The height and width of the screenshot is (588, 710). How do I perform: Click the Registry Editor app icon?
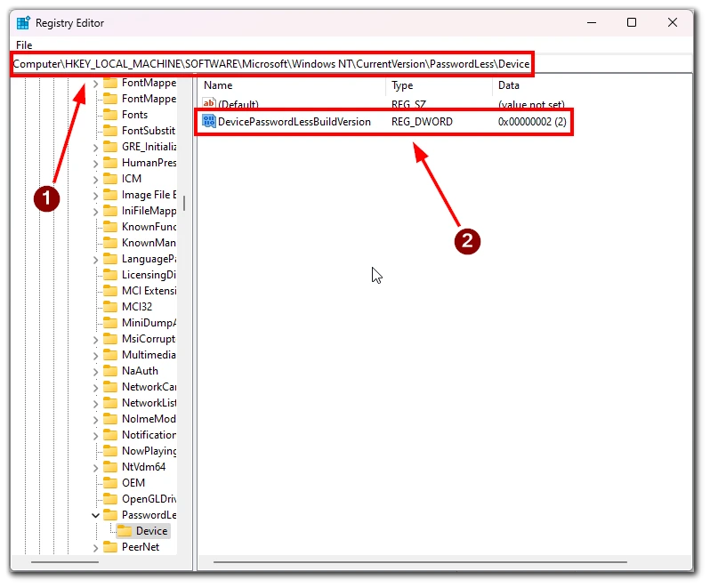pyautogui.click(x=23, y=22)
